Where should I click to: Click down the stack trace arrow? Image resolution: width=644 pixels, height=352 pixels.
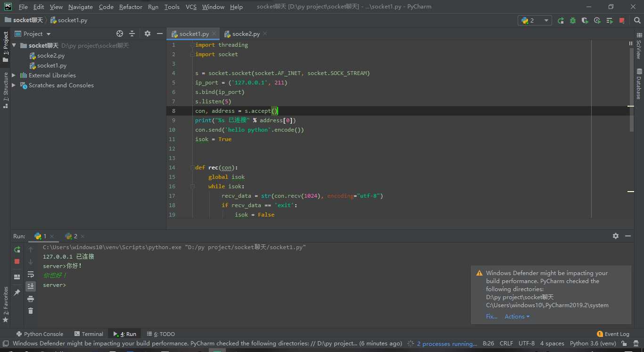coord(31,262)
